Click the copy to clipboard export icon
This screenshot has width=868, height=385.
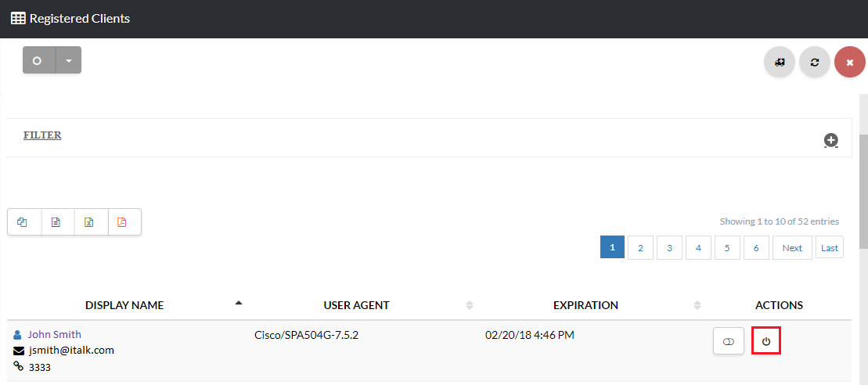23,222
